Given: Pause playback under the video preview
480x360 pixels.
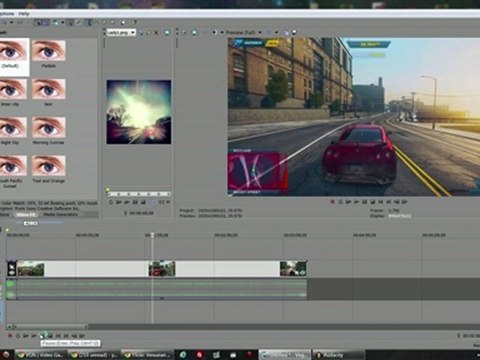Looking at the screenshot, I should pyautogui.click(x=364, y=202).
